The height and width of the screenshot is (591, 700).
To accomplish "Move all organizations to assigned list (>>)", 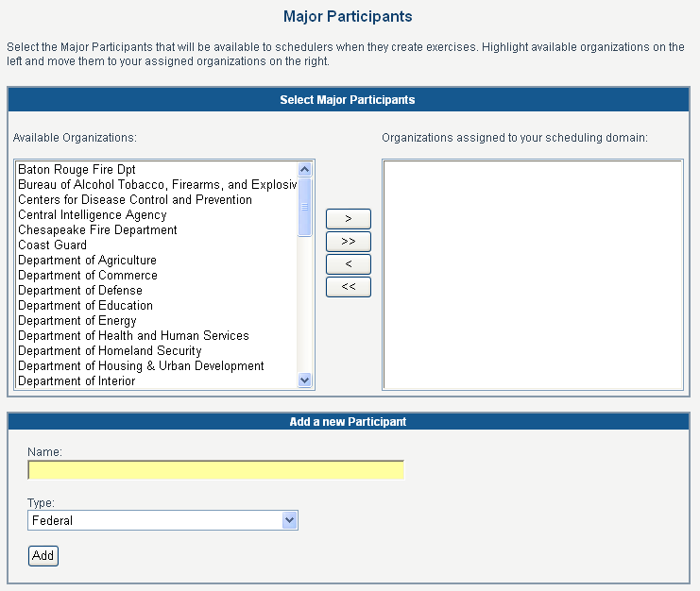I will [349, 242].
